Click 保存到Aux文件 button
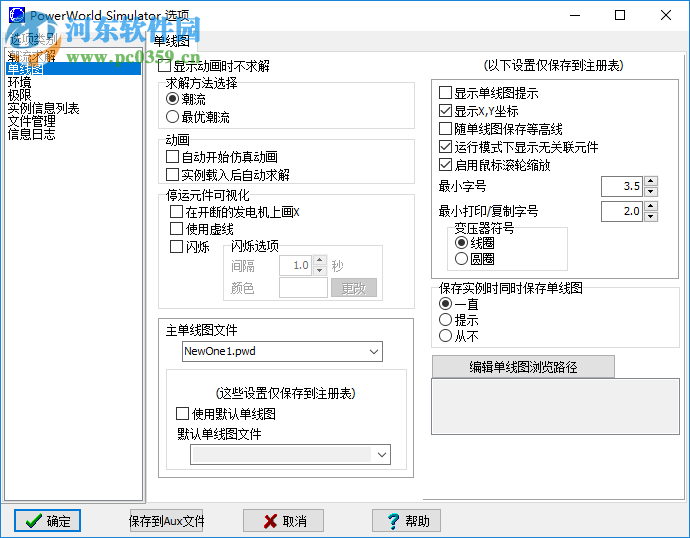690x538 pixels. tap(166, 521)
